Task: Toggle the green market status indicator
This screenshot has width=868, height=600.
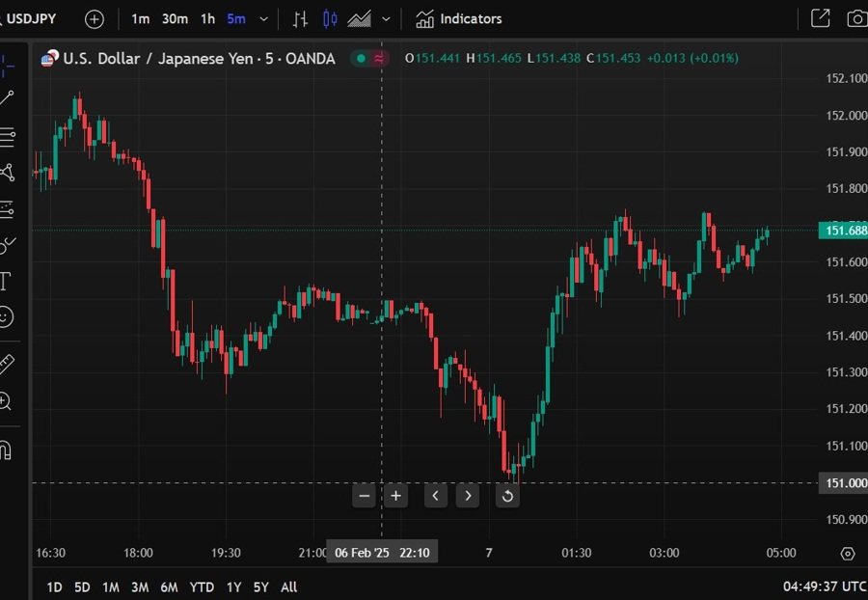Action: (x=361, y=58)
